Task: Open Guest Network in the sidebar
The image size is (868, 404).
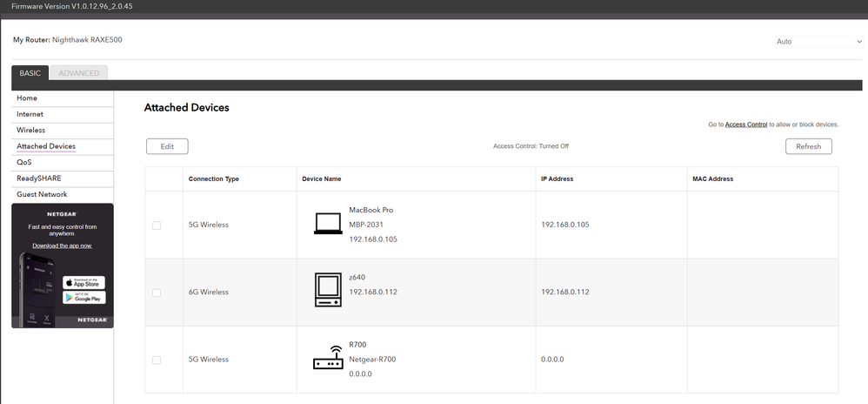Action: coord(42,194)
